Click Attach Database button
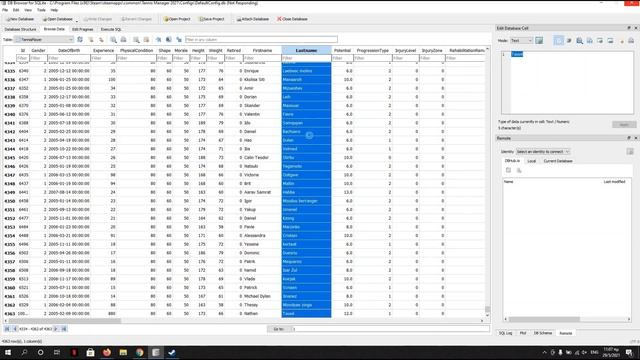The height and width of the screenshot is (360, 640). click(253, 19)
